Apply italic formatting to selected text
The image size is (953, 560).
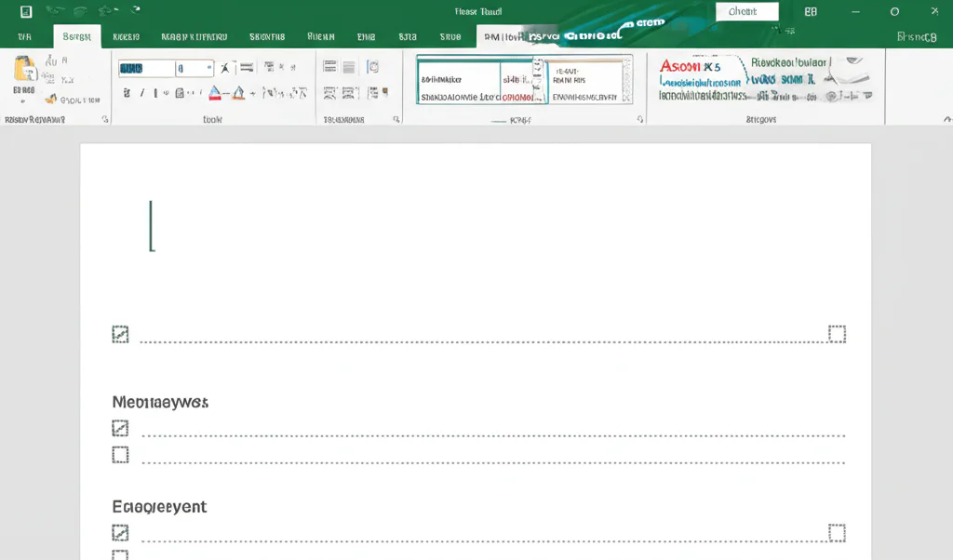(141, 93)
